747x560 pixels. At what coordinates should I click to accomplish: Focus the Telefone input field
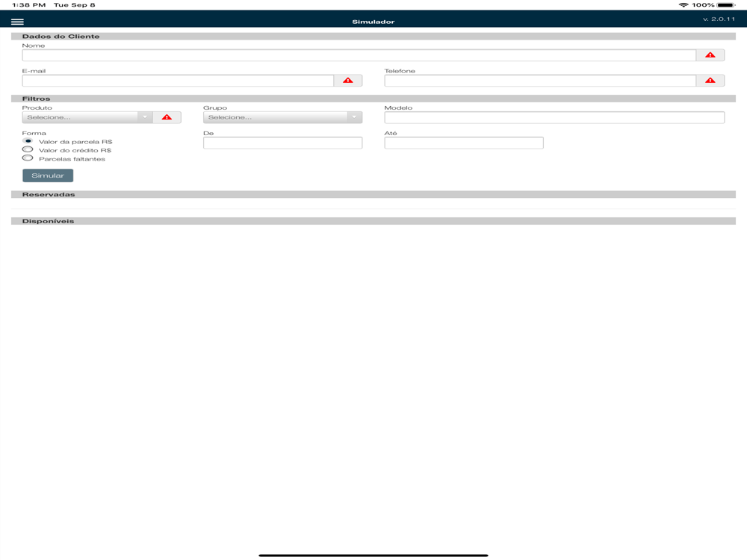540,81
